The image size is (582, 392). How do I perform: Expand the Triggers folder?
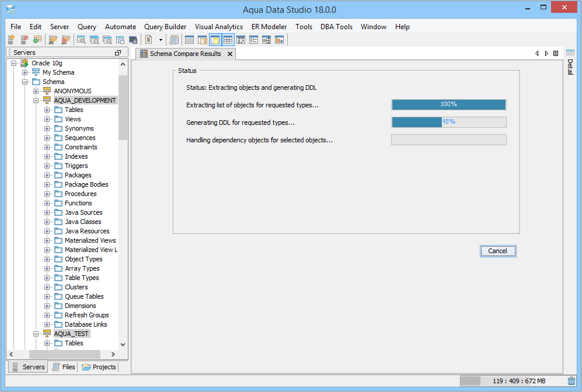pyautogui.click(x=47, y=166)
